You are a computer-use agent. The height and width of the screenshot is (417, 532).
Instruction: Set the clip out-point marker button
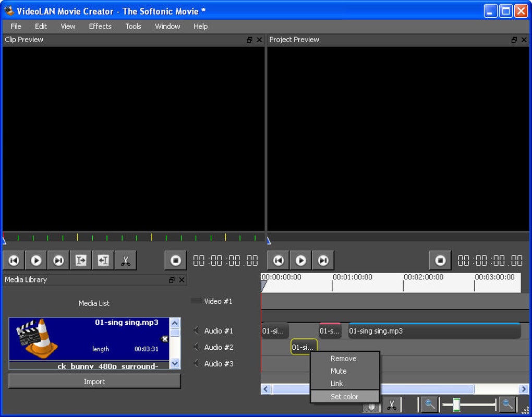click(103, 261)
